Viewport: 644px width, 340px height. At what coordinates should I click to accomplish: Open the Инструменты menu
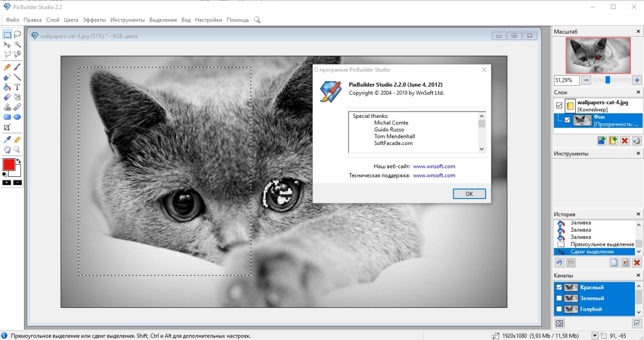pos(127,20)
